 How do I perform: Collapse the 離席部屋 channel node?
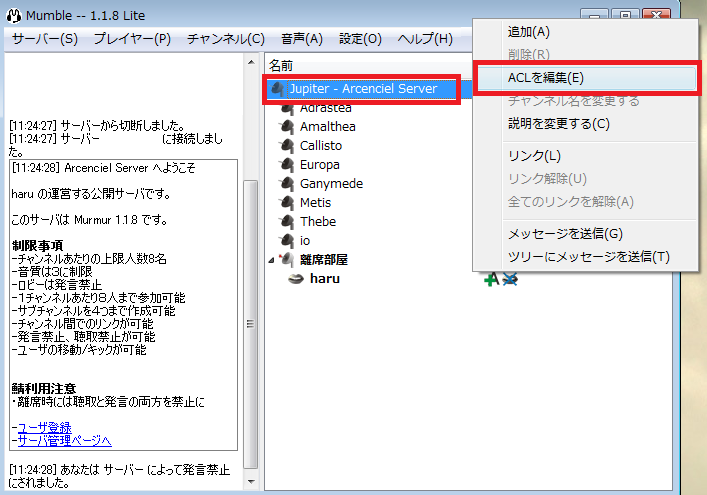point(271,260)
